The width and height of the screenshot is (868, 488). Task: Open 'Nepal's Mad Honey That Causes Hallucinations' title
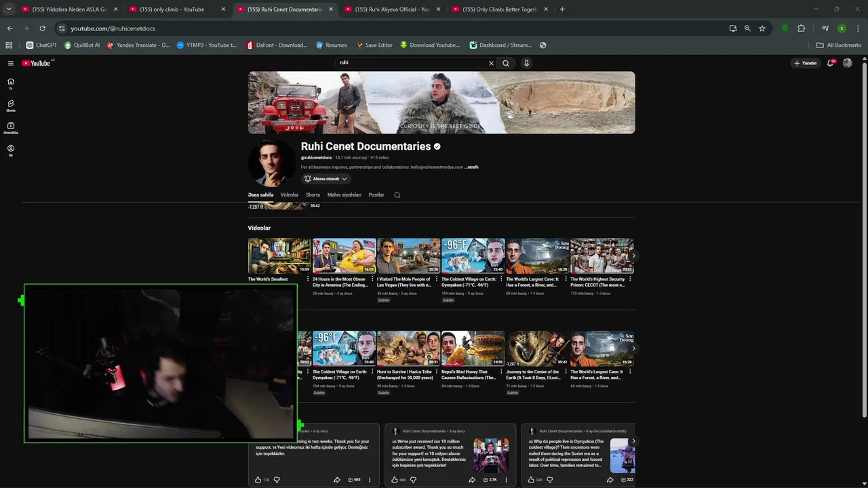(468, 375)
